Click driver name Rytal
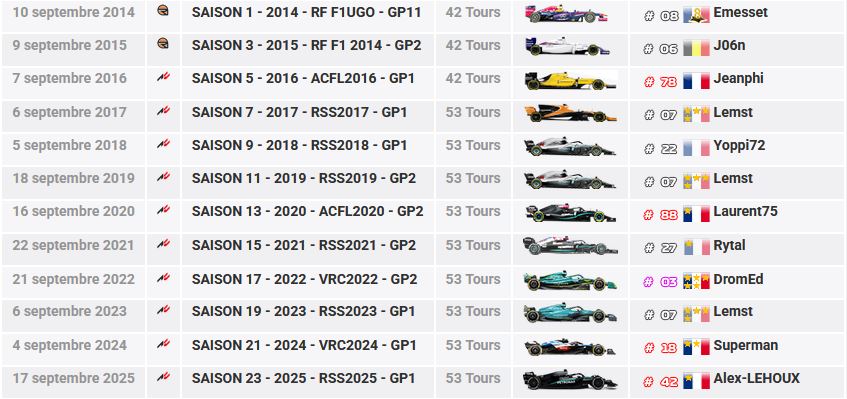847x399 pixels. point(729,245)
